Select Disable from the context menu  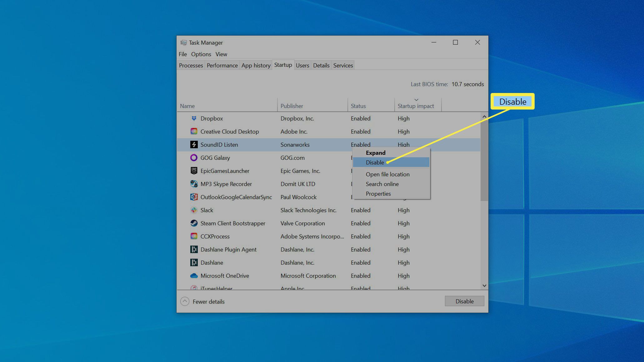tap(375, 162)
